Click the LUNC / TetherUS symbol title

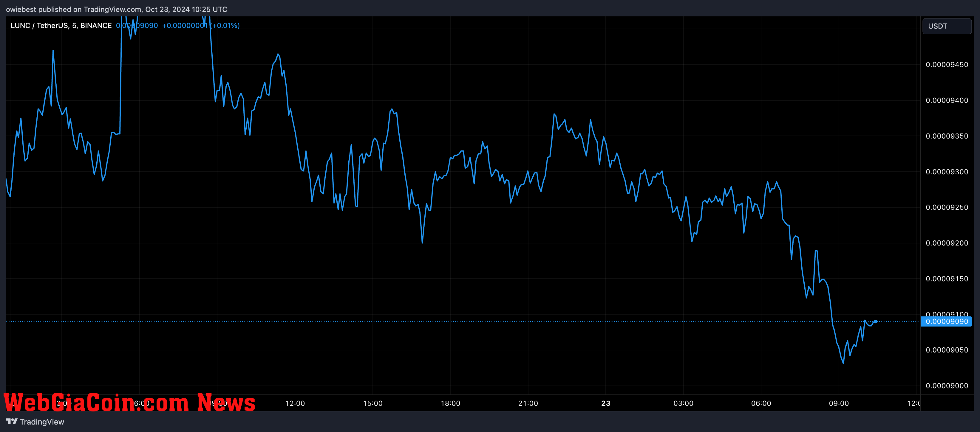pyautogui.click(x=61, y=25)
